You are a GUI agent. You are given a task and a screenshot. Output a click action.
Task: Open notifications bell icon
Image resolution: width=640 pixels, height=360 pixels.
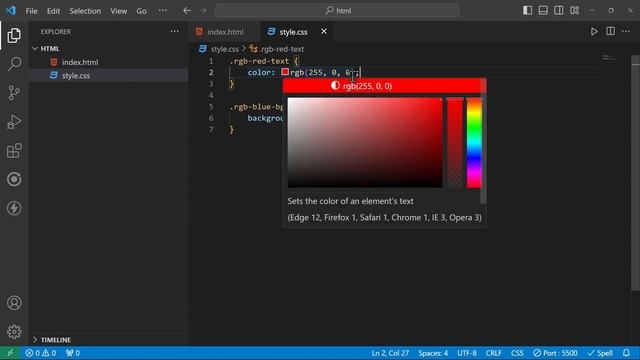626,353
